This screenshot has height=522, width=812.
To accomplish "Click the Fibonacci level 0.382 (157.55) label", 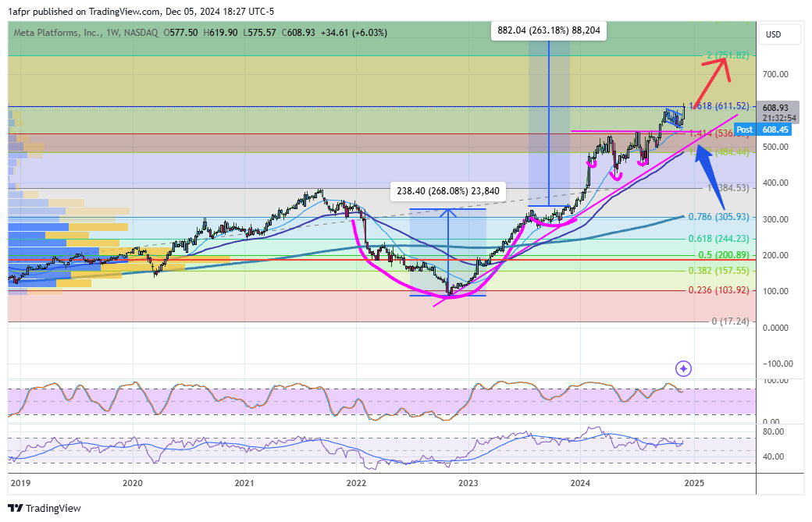I will click(719, 271).
